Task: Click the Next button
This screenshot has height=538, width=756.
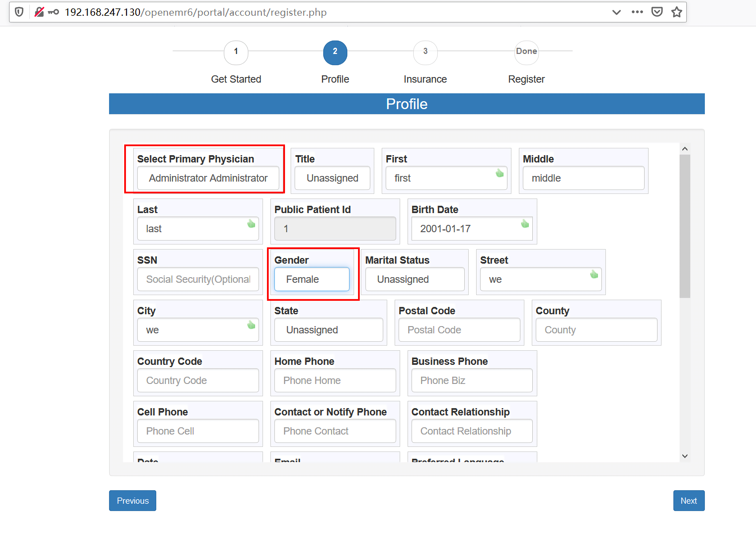Action: point(689,501)
